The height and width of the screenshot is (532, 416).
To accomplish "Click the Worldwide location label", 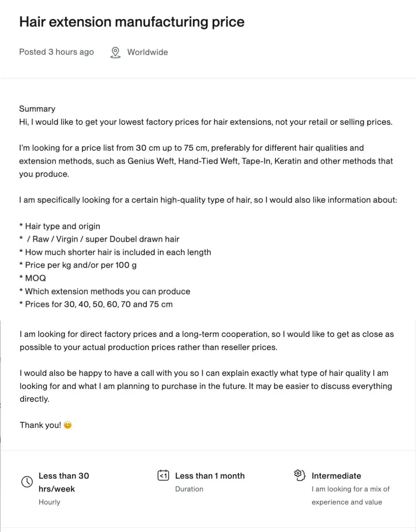I will [148, 52].
